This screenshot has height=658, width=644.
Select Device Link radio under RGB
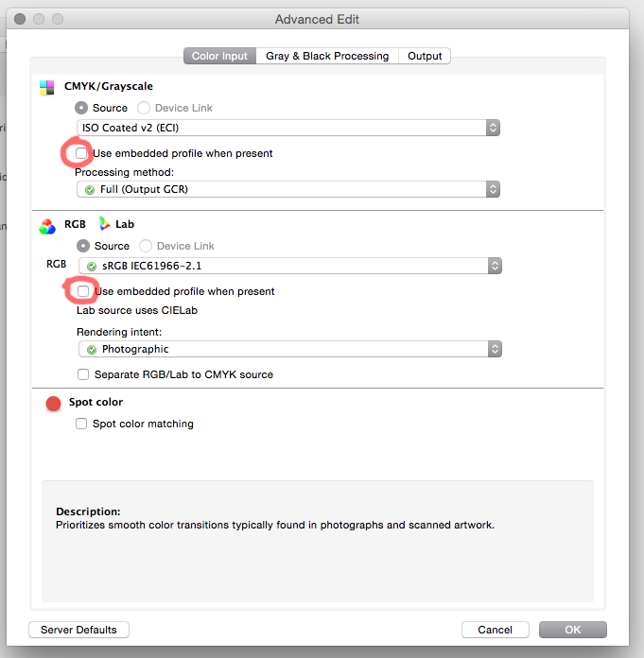[x=146, y=246]
